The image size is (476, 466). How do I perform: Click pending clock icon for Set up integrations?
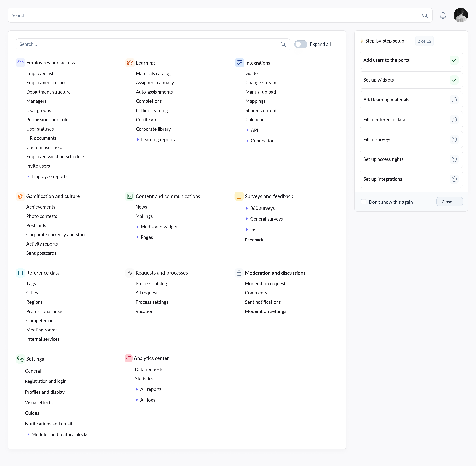pyautogui.click(x=454, y=179)
